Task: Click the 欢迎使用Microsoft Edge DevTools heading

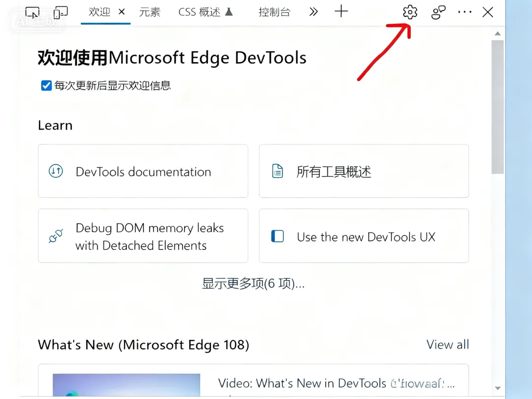Action: pyautogui.click(x=172, y=58)
